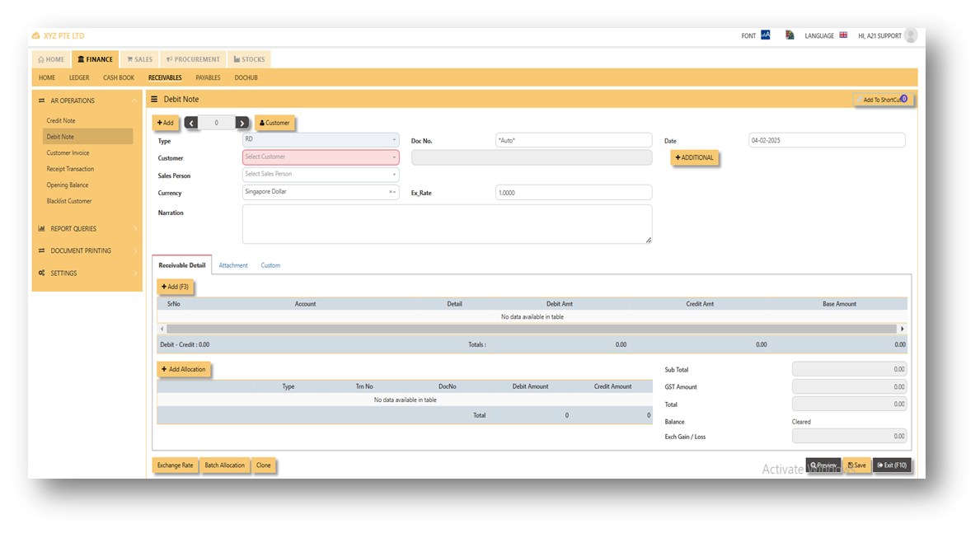Select the Finance module tab
Viewport: 980px width, 533px height.
pos(95,59)
